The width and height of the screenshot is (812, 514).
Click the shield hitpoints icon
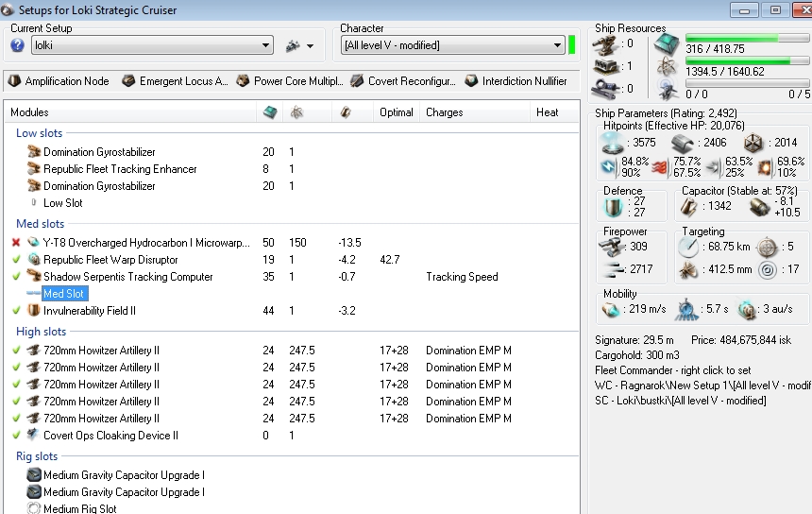coord(612,143)
